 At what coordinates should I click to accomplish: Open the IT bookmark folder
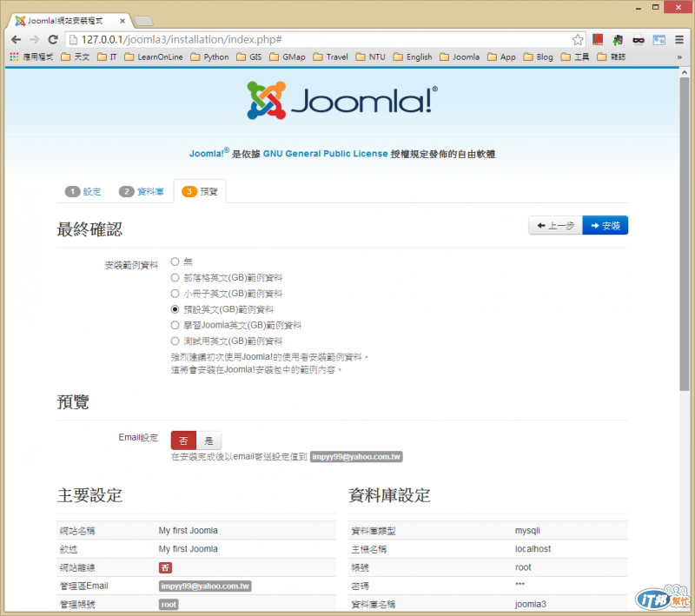coord(107,56)
